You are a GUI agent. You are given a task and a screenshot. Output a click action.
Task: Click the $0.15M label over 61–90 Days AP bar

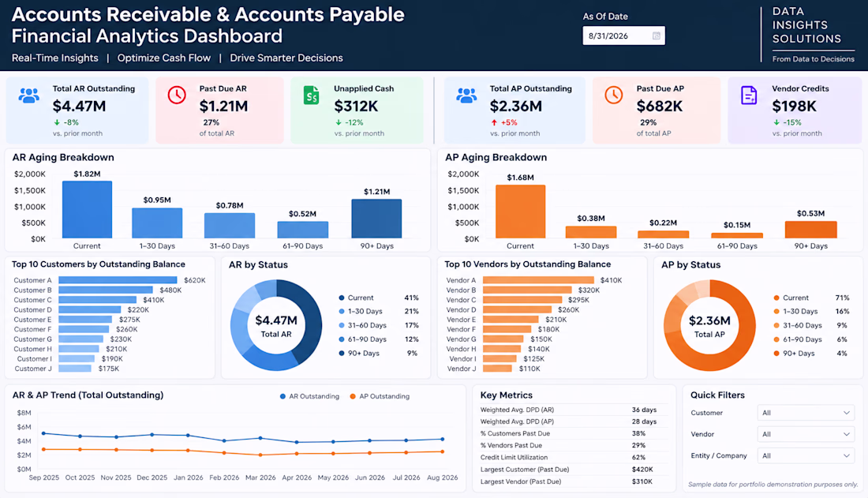coord(737,225)
